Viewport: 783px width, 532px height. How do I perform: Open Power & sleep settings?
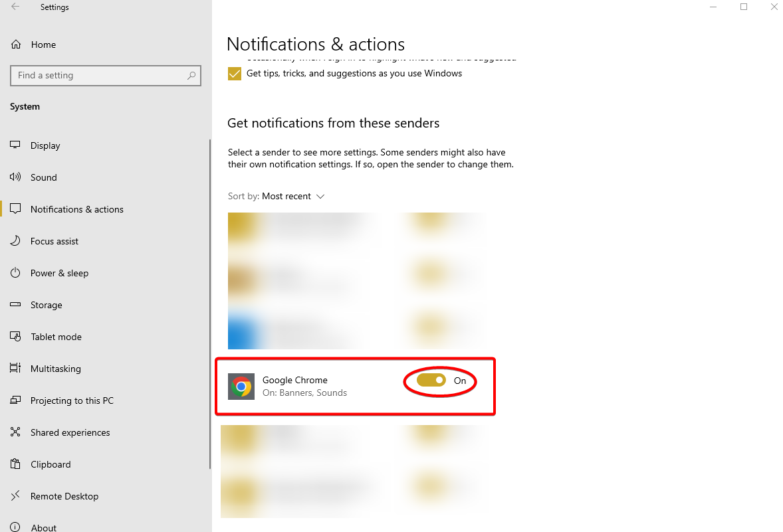pos(59,273)
